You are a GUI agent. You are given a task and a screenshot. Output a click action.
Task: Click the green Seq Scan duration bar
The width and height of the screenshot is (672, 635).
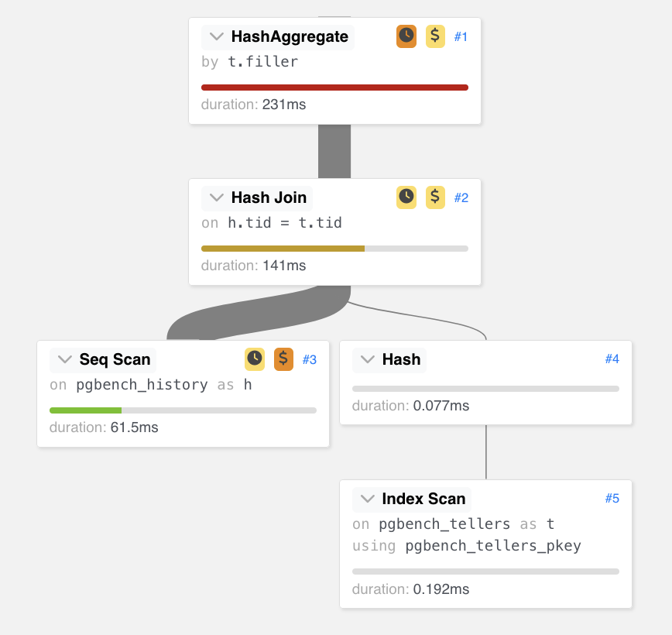coord(86,410)
